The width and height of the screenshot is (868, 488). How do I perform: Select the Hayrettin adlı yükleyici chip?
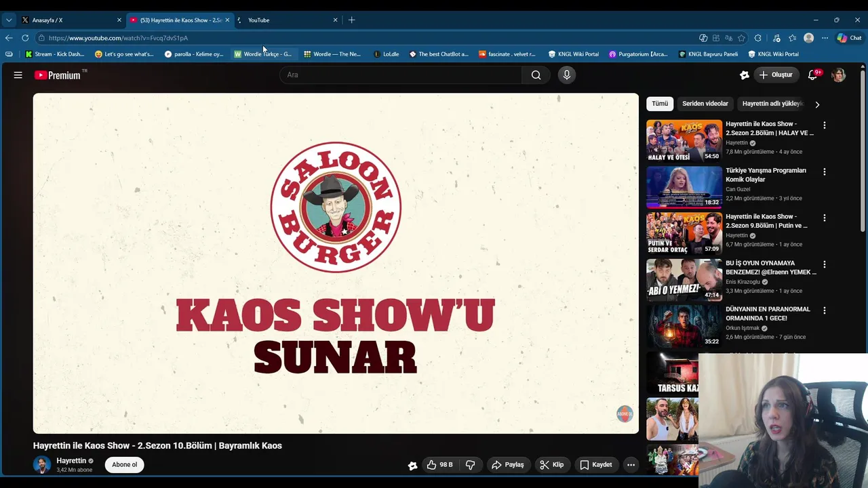click(x=773, y=104)
